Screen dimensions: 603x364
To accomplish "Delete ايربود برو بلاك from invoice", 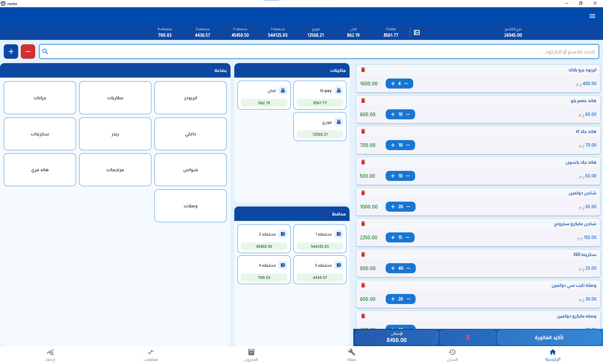I will click(x=363, y=70).
